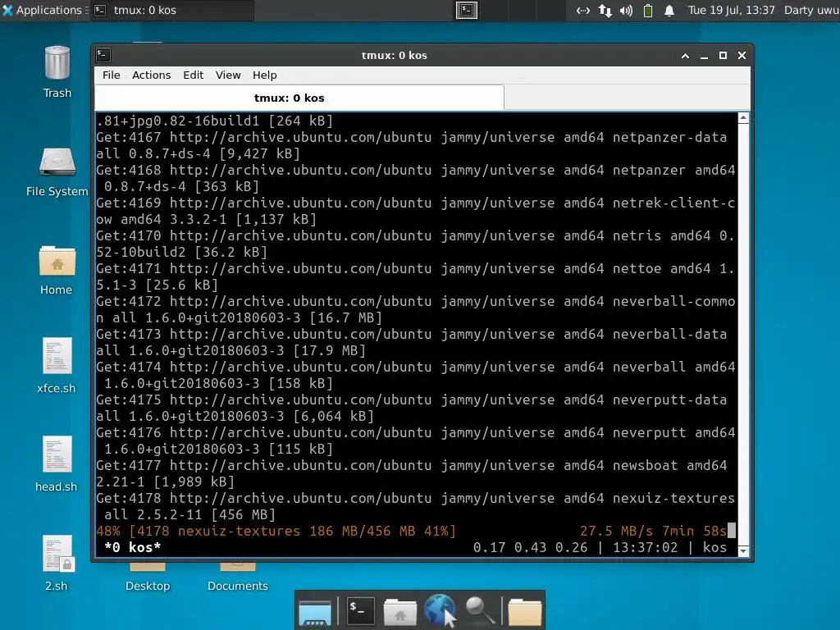Select the head.sh script file
The width and height of the screenshot is (840, 630).
tap(57, 454)
